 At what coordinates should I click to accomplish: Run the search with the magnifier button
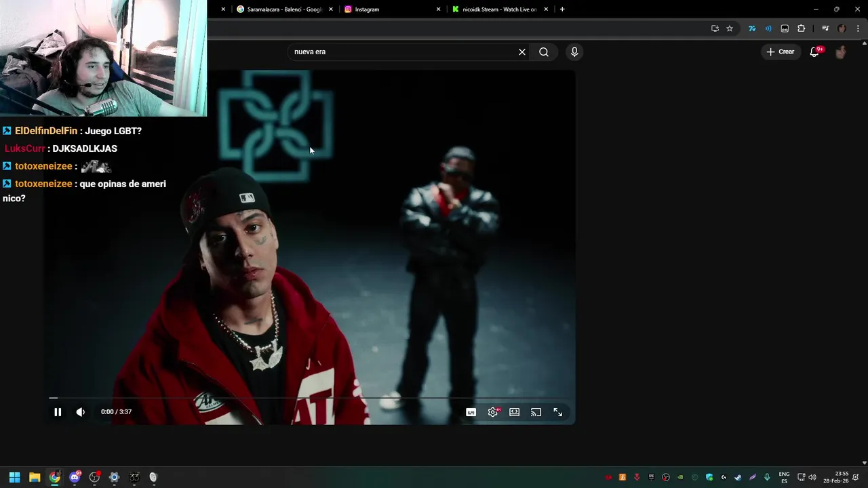coord(544,52)
